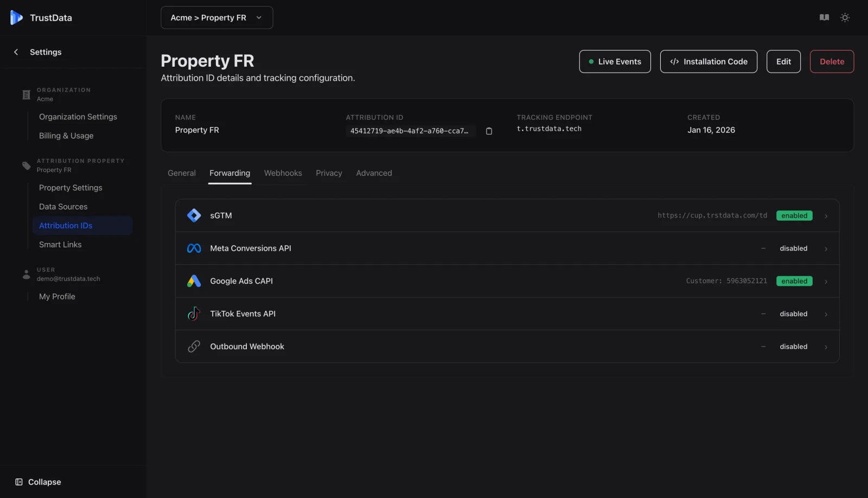The height and width of the screenshot is (498, 868).
Task: Click demo@trustdata.tech user email
Action: pyautogui.click(x=68, y=279)
